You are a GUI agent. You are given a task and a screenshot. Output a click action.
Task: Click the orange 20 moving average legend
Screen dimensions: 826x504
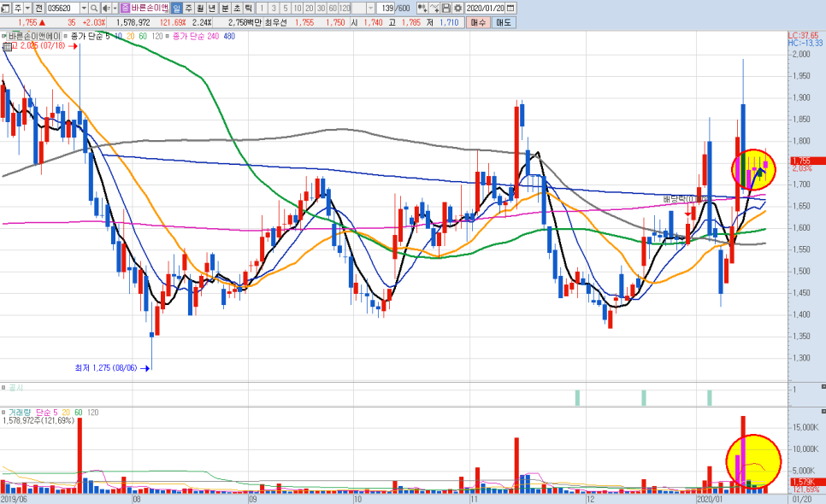click(130, 36)
